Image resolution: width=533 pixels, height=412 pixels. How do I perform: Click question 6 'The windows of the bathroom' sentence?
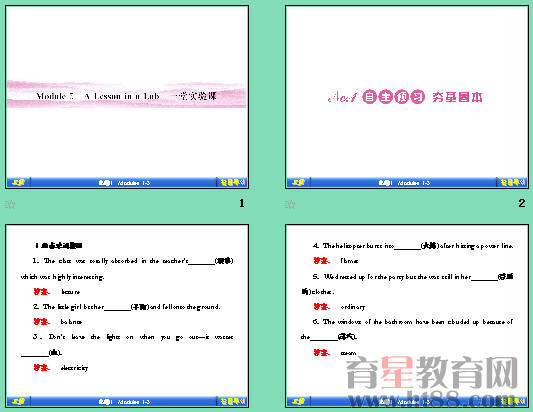[407, 329]
